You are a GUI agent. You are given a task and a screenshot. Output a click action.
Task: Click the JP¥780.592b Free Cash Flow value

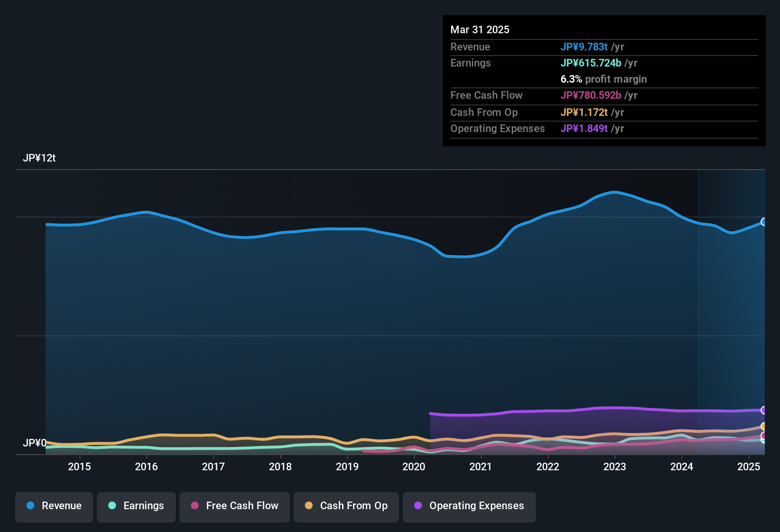[591, 95]
